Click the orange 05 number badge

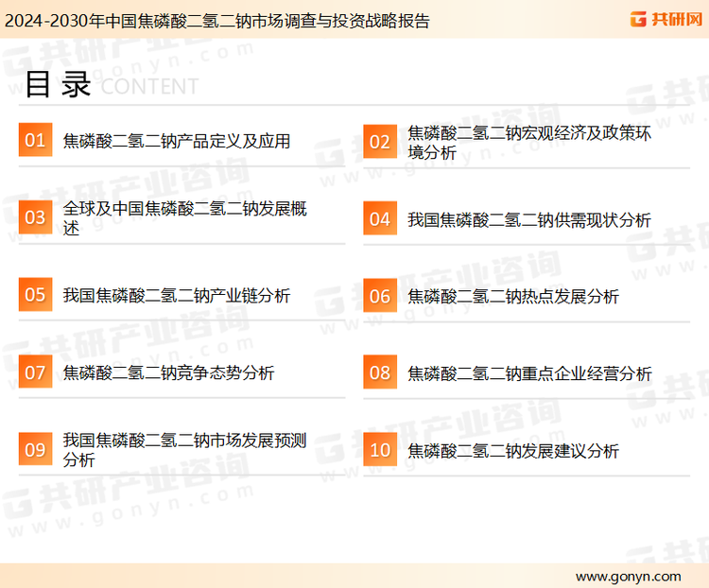click(35, 294)
